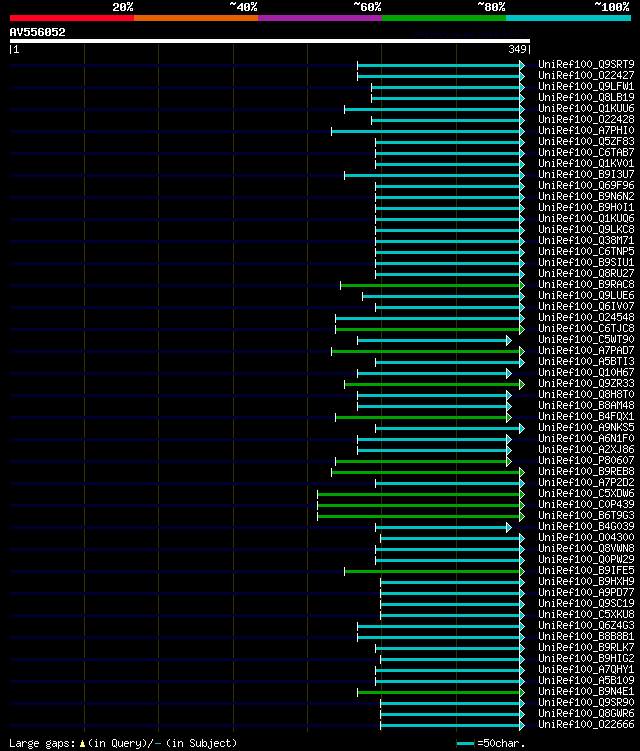Select hit UniRef100_B6T9G3
Viewport: 640px width, 751px height.
point(586,516)
